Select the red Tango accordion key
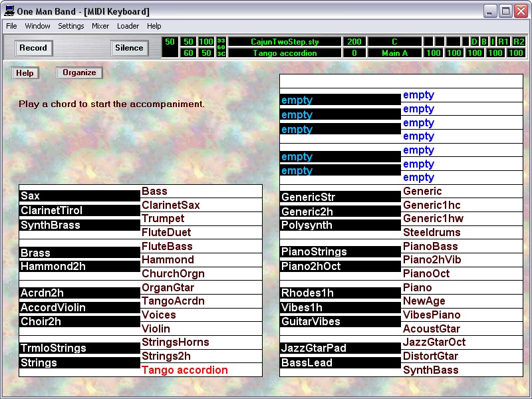Screen dimensions: 532x399 coord(201,370)
